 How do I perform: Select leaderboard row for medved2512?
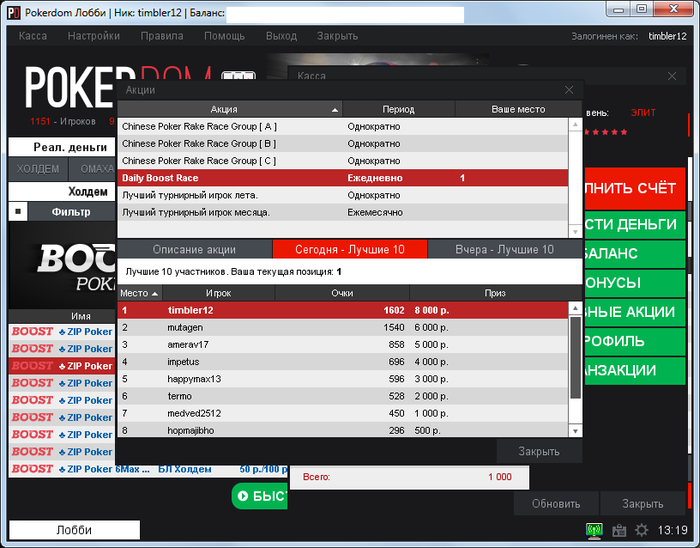[x=343, y=413]
